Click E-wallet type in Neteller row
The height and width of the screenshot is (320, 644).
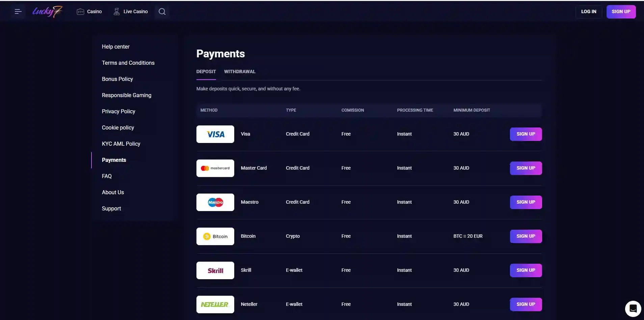click(x=294, y=304)
